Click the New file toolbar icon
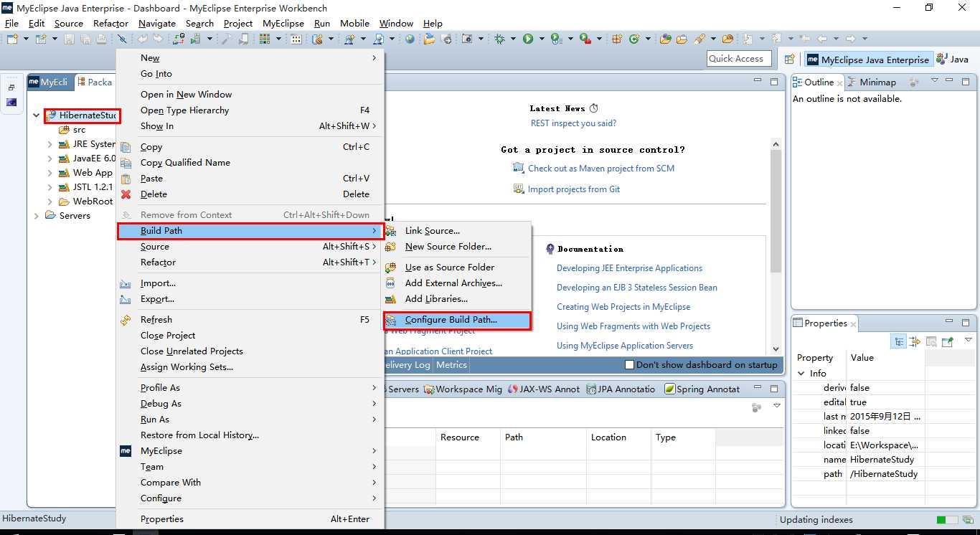This screenshot has width=980, height=535. tap(12, 39)
